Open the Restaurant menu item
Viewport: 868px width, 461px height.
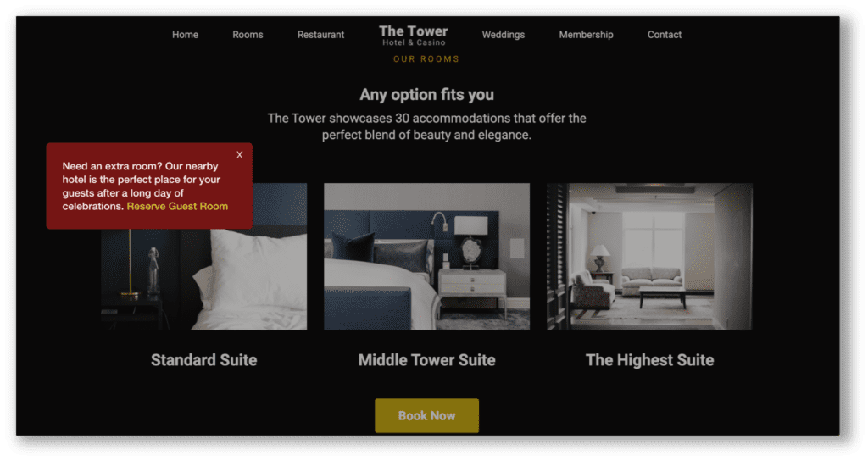point(320,34)
